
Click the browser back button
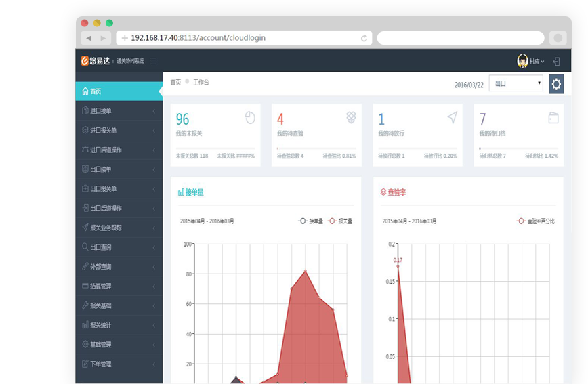pos(89,39)
